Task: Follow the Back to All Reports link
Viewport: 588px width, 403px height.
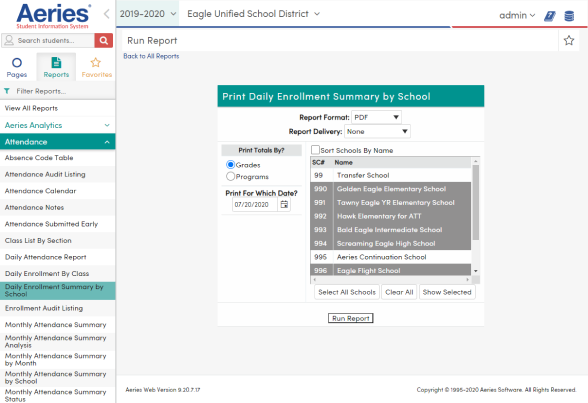Action: (151, 56)
